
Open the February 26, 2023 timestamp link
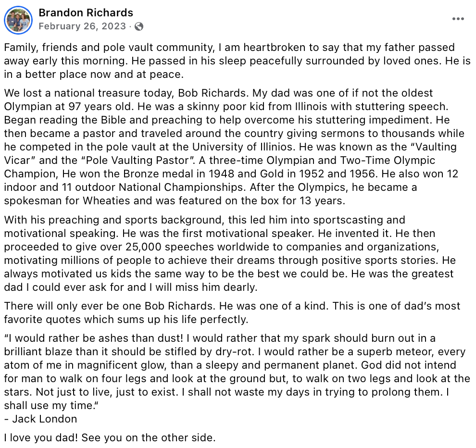click(82, 26)
